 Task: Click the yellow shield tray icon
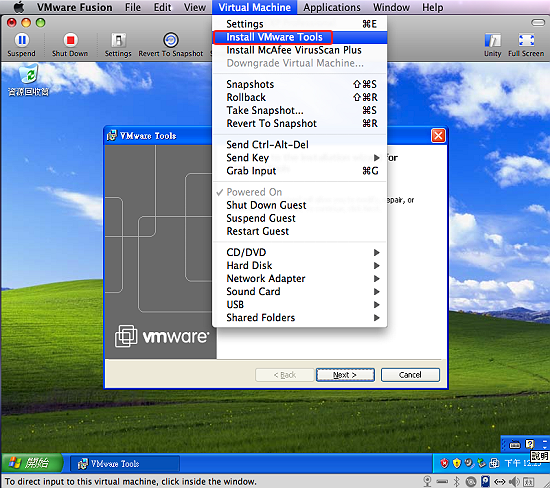coord(457,463)
